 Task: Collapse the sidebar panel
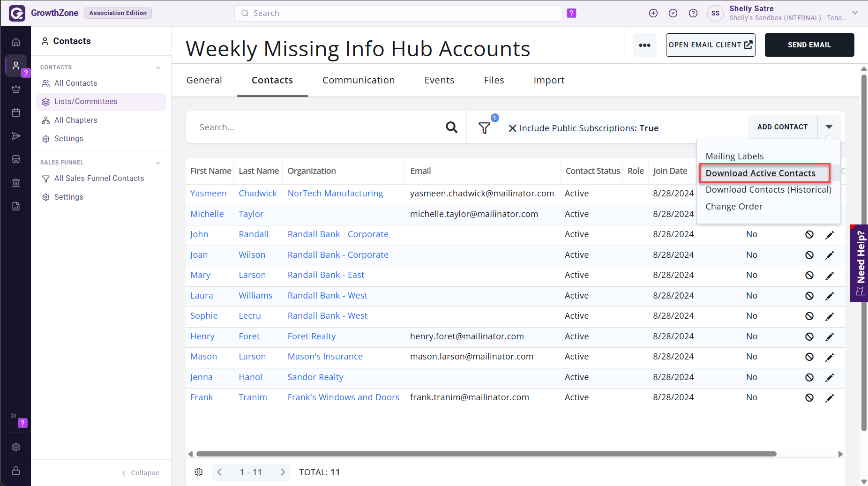141,473
